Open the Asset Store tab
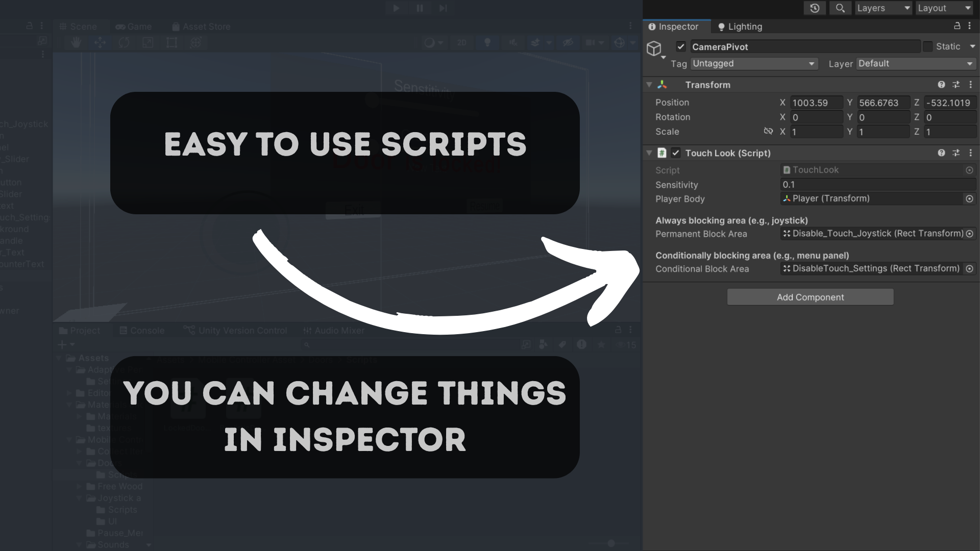Image resolution: width=980 pixels, height=551 pixels. pyautogui.click(x=201, y=27)
